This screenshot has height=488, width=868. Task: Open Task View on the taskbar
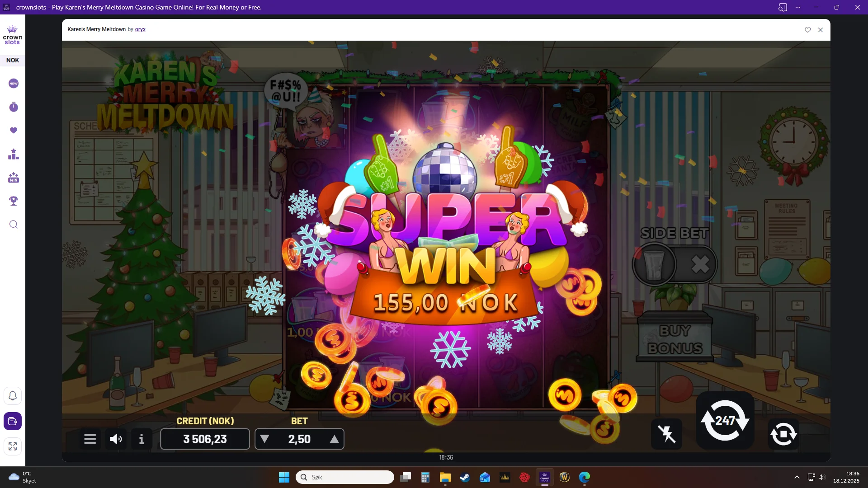[x=406, y=477]
